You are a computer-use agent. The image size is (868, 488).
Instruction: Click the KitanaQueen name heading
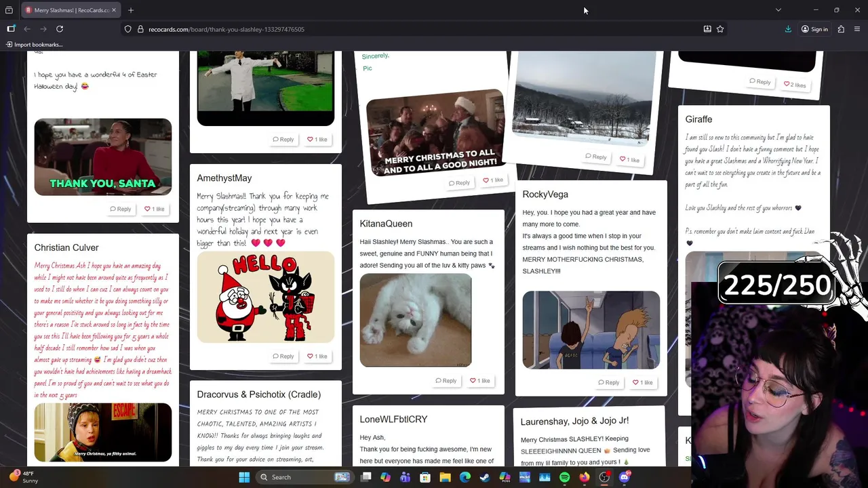386,224
